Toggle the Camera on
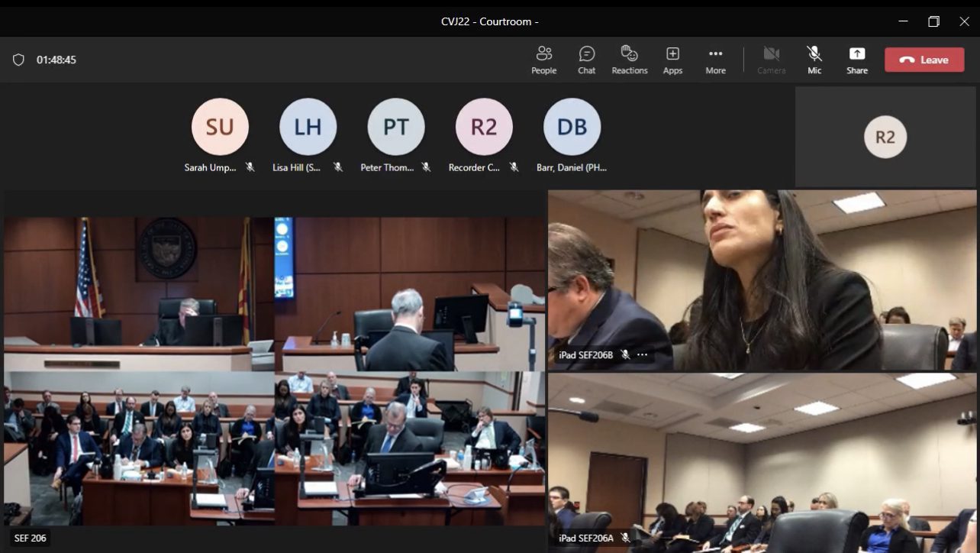The width and height of the screenshot is (980, 553). pos(771,60)
